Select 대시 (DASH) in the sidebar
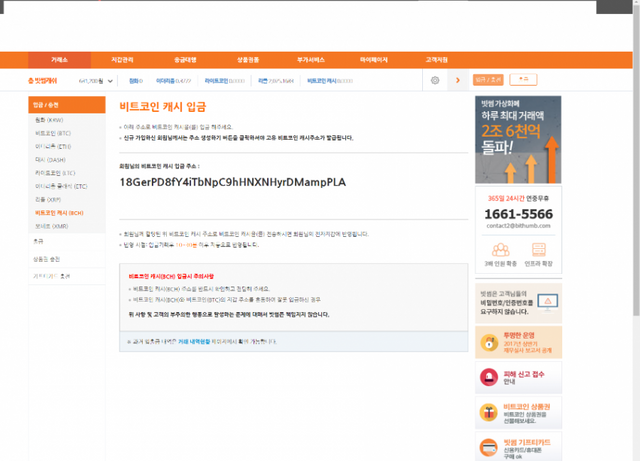 [50, 160]
